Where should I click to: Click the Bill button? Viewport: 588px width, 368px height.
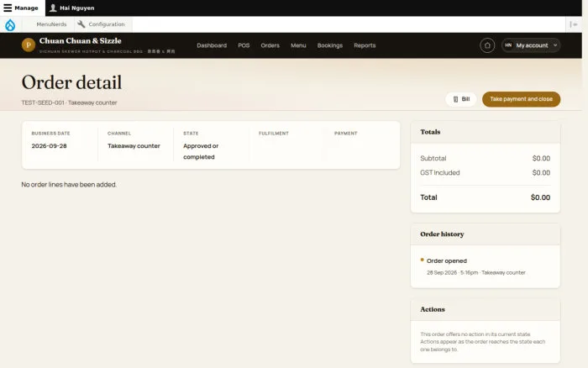coord(461,99)
